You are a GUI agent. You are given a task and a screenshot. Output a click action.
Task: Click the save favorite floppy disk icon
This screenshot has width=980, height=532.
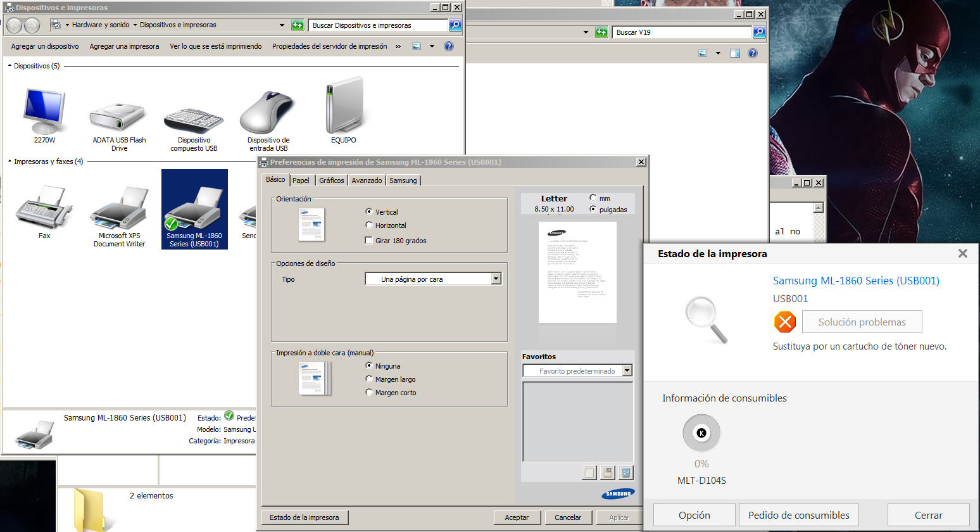tap(608, 472)
